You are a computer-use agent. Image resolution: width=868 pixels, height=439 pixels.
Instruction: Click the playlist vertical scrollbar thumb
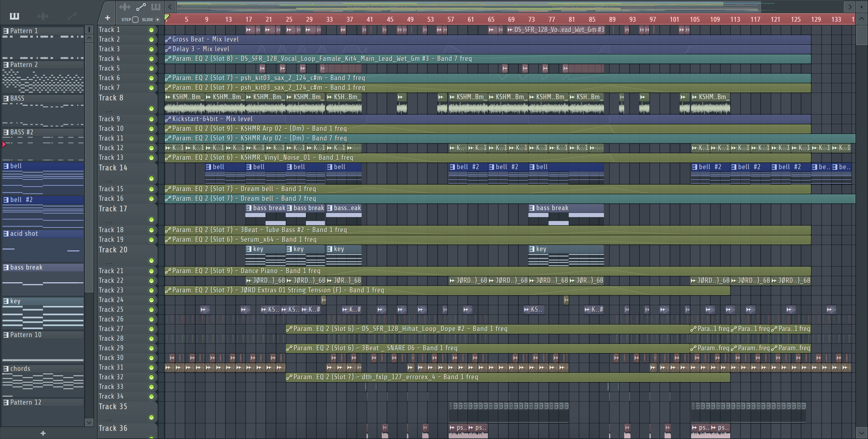tap(861, 35)
